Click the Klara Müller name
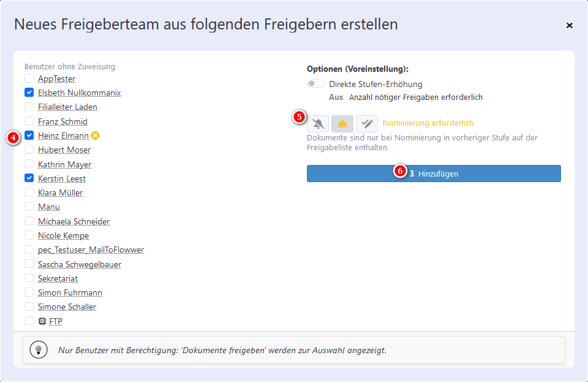 61,193
